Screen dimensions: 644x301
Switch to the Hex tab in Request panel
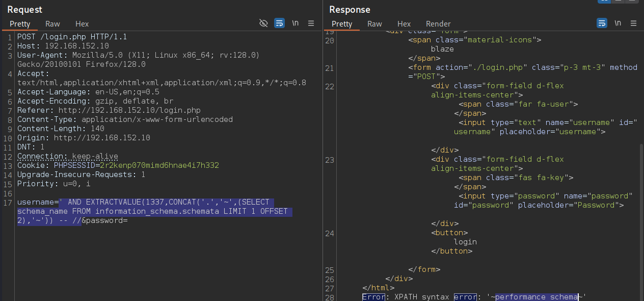(x=82, y=24)
